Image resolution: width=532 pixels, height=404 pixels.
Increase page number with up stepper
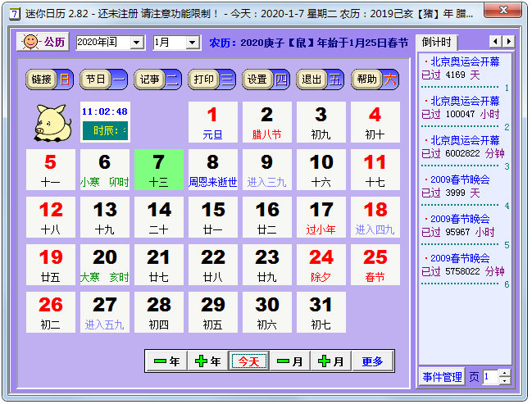tap(505, 373)
